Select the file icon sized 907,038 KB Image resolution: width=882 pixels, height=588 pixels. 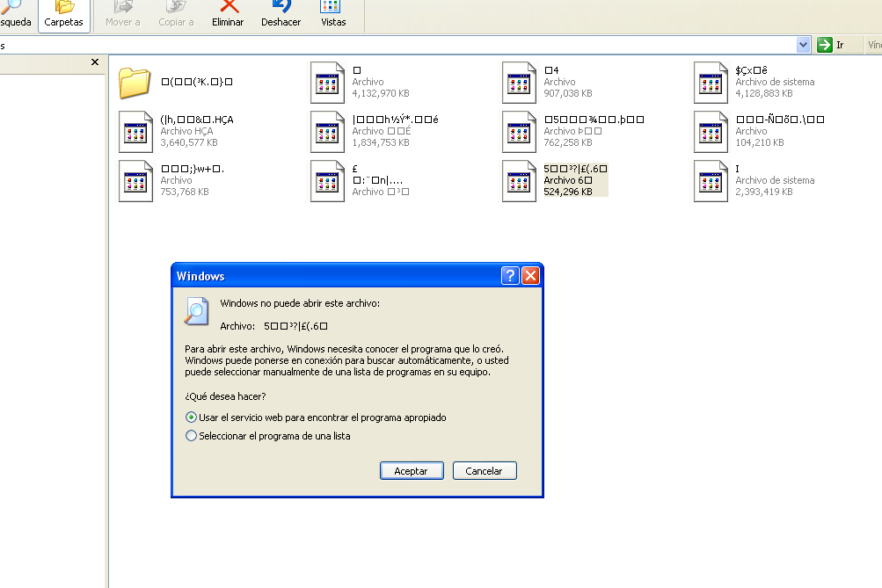[x=519, y=83]
